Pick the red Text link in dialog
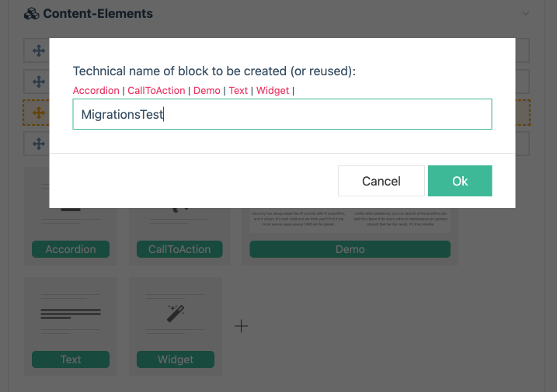The height and width of the screenshot is (392, 557). (238, 91)
